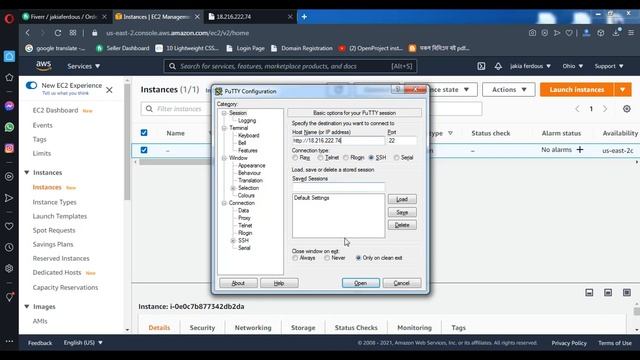This screenshot has height=360, width=640.
Task: Go to next instances page arrow
Action: [605, 109]
